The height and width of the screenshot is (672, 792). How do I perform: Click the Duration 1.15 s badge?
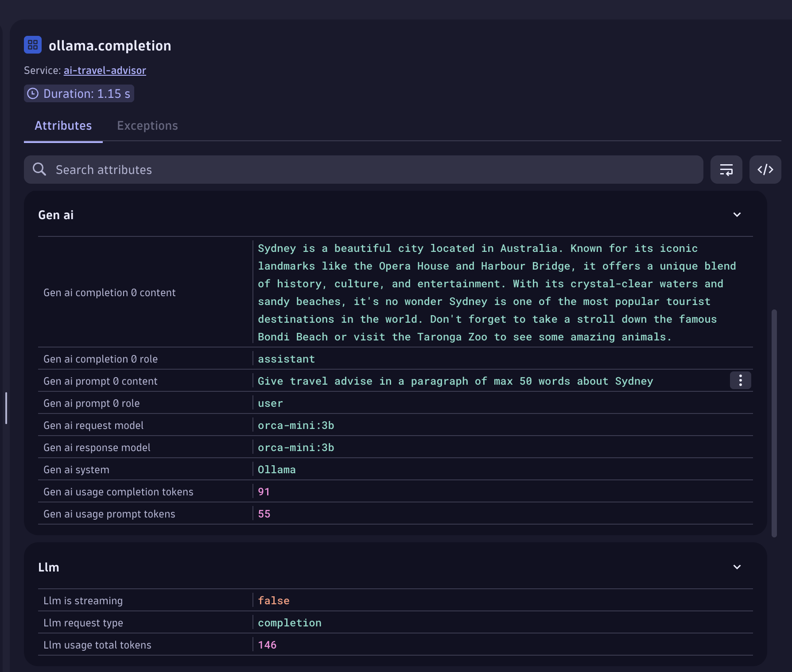click(79, 94)
